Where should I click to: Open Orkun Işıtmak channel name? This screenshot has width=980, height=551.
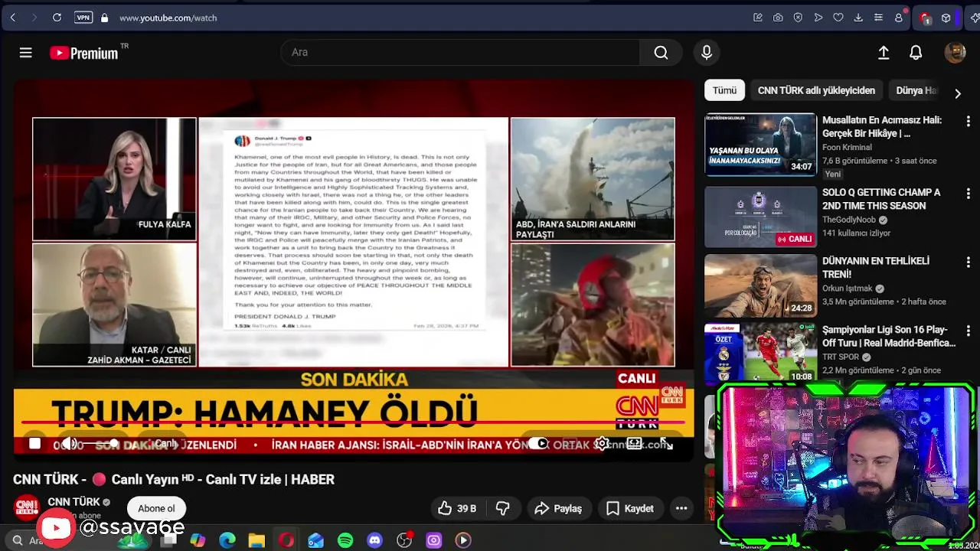[x=848, y=289]
